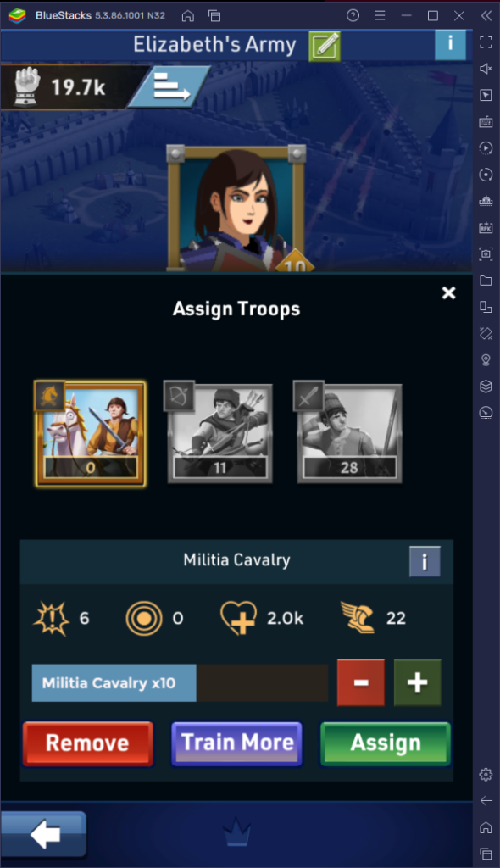The width and height of the screenshot is (500, 868).
Task: Go back with the arrow button
Action: pos(44,834)
